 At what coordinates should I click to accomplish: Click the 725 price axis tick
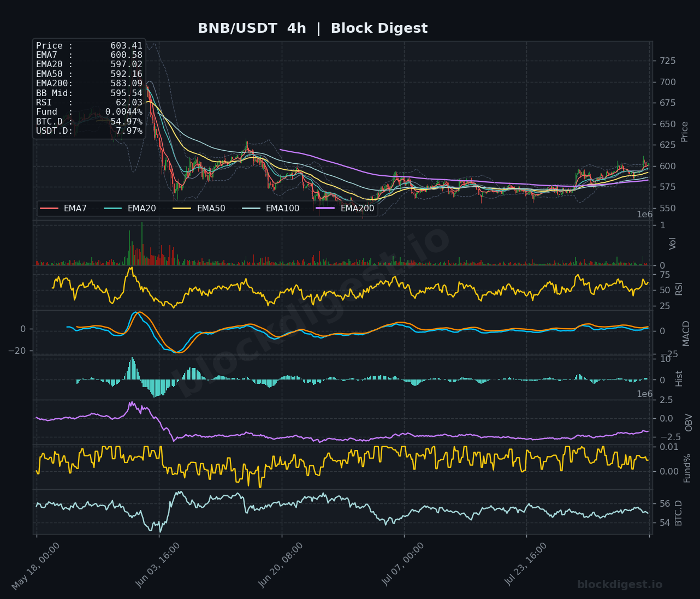coord(667,61)
